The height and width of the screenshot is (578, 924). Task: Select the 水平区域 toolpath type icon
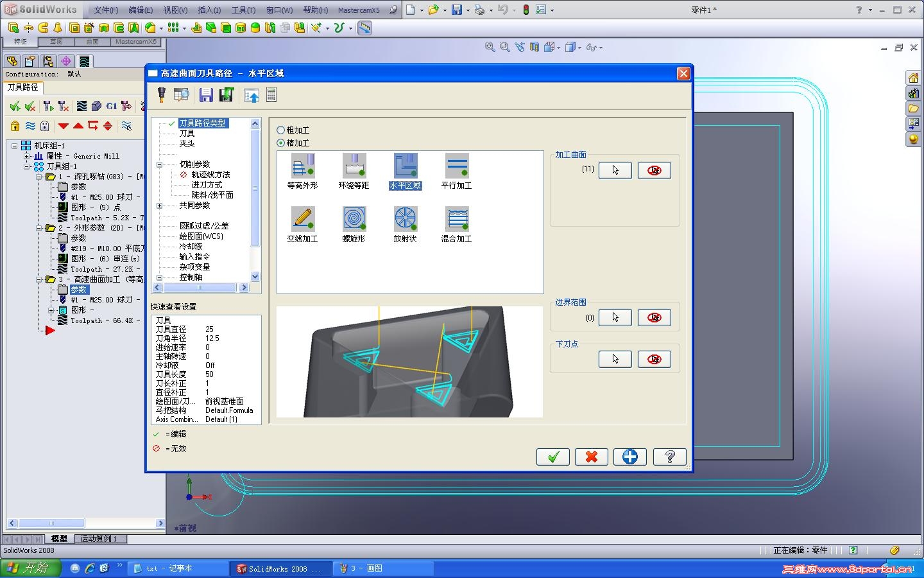[x=406, y=165]
